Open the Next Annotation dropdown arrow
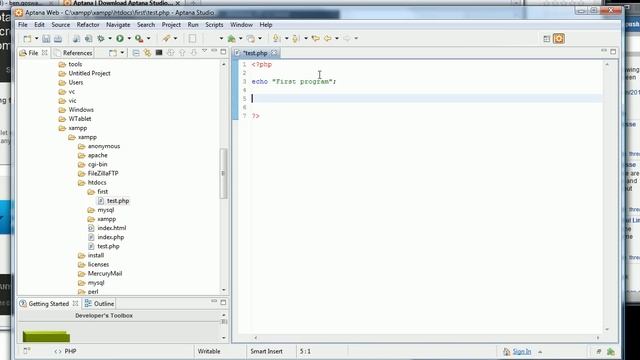This screenshot has width=640, height=360. point(286,38)
